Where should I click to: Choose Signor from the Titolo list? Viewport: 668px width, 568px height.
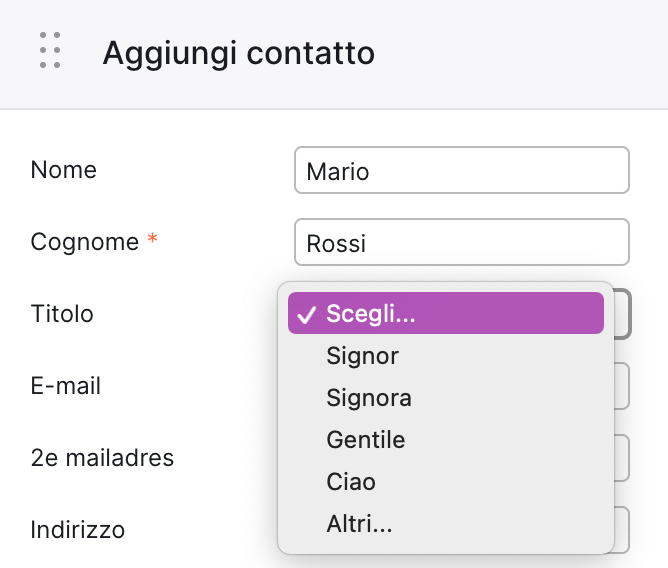coord(446,355)
